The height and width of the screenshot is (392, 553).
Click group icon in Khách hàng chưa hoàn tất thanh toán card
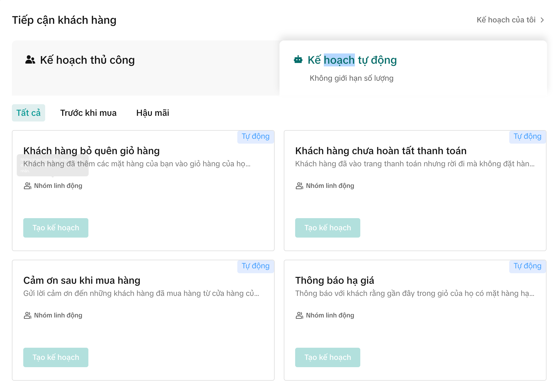coord(299,186)
